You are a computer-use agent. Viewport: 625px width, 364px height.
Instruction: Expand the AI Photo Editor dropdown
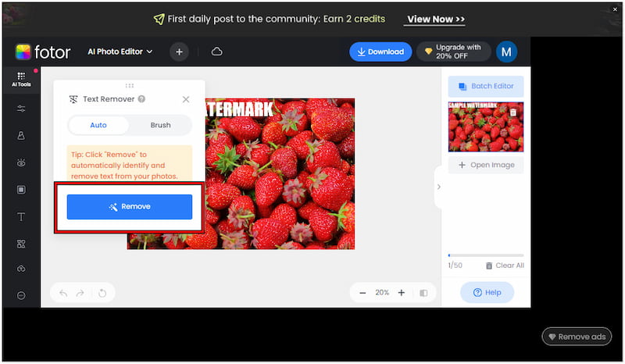tap(120, 52)
